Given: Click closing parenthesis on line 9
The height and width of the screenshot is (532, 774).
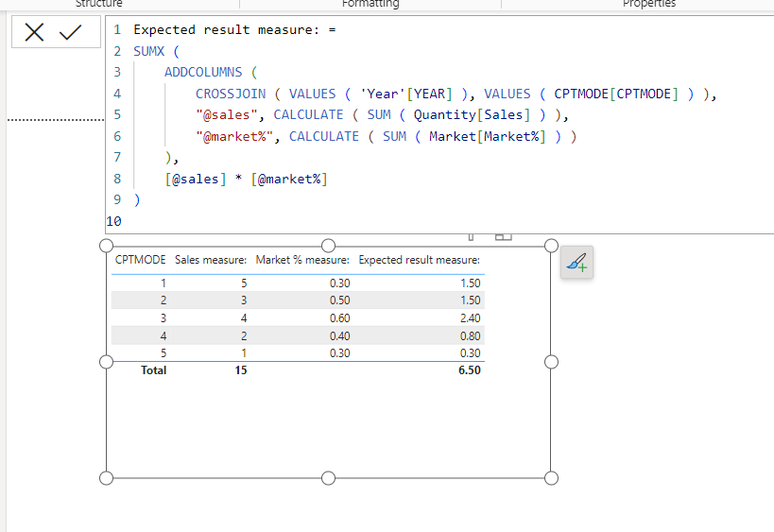Looking at the screenshot, I should (137, 200).
